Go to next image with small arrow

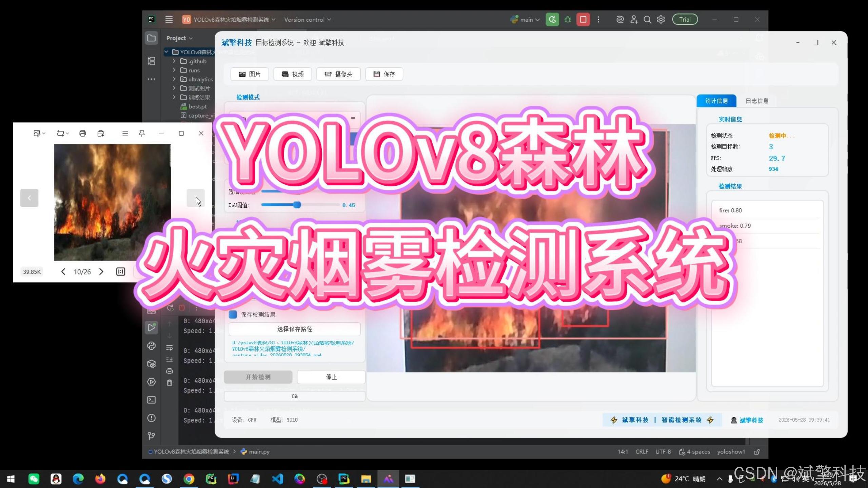click(101, 271)
